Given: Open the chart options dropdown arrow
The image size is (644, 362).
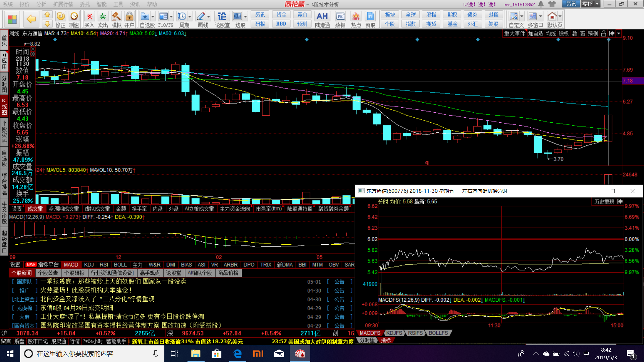Looking at the screenshot, I should [619, 34].
